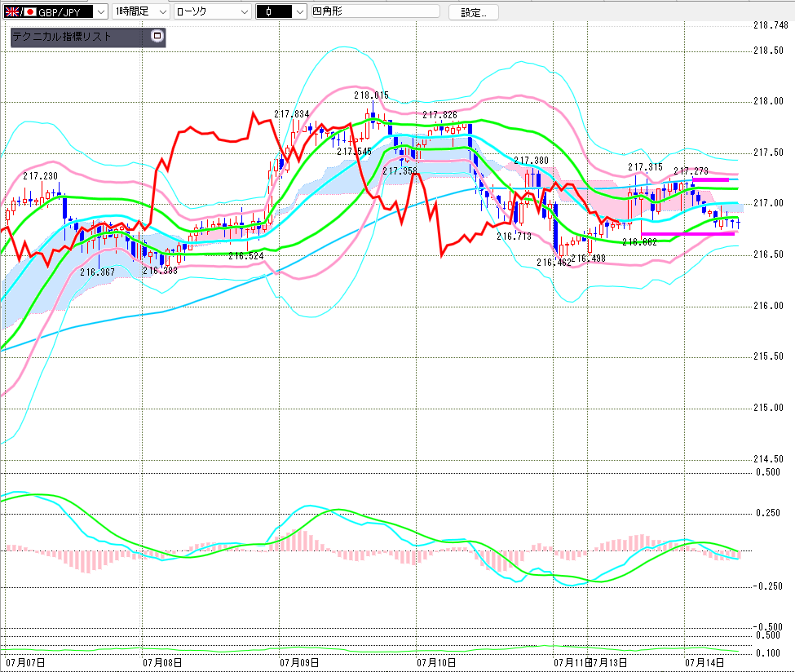The height and width of the screenshot is (672, 795).
Task: Click the 07月14日 date label on time axis
Action: pyautogui.click(x=704, y=662)
